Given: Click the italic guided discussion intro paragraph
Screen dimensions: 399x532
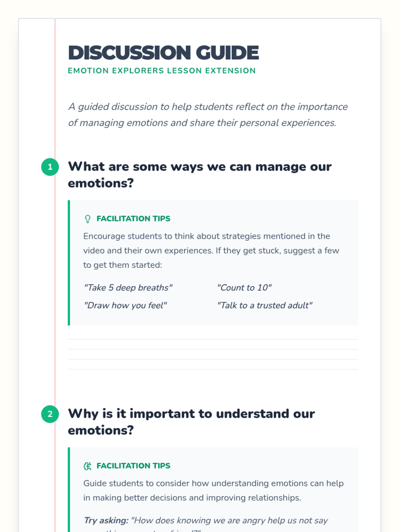Looking at the screenshot, I should click(x=208, y=115).
